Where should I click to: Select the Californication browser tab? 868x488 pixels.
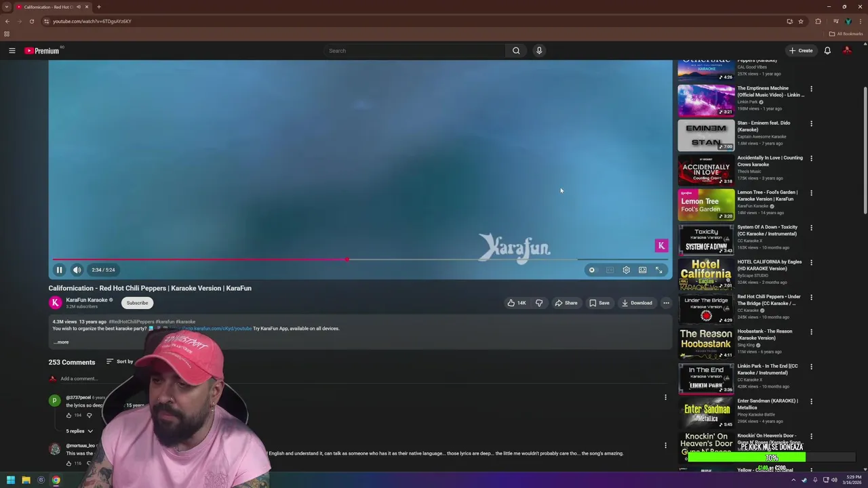(x=52, y=7)
